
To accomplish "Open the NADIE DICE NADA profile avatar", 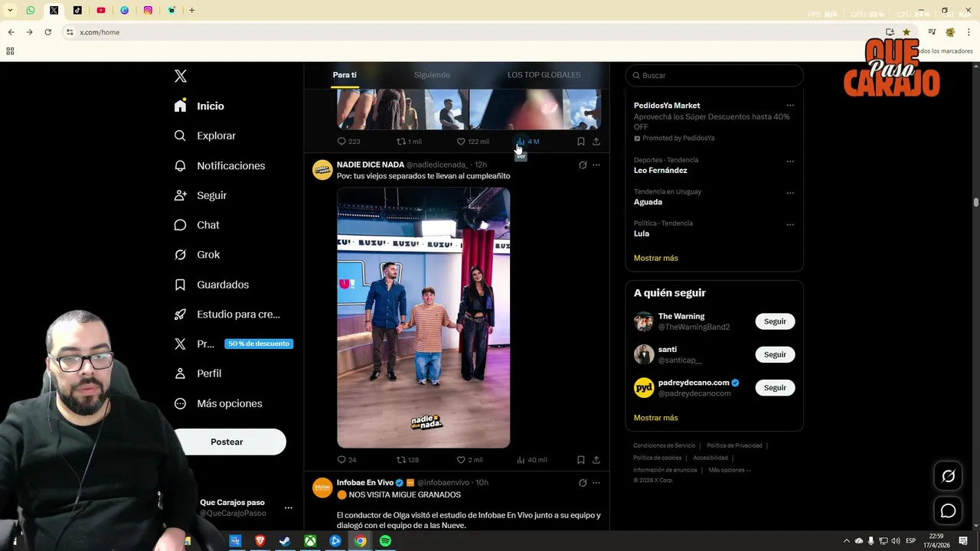I will [322, 170].
